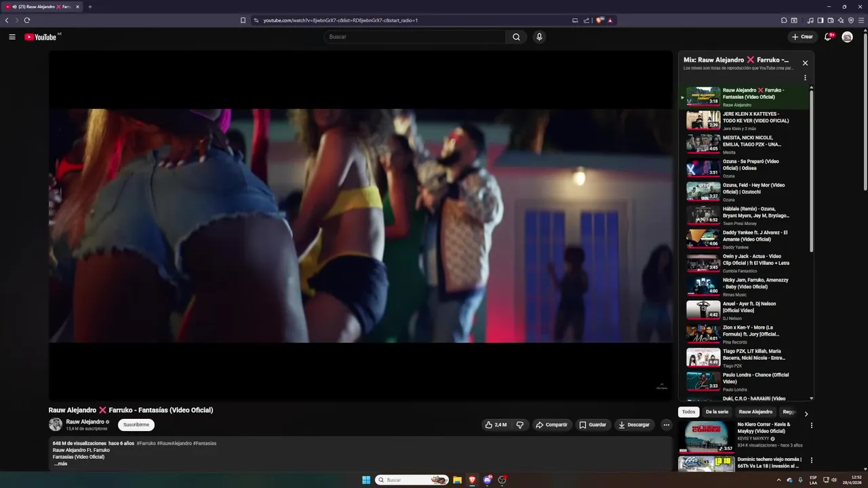Image resolution: width=868 pixels, height=488 pixels.
Task: Click the #Farruko hashtag
Action: pyautogui.click(x=146, y=443)
